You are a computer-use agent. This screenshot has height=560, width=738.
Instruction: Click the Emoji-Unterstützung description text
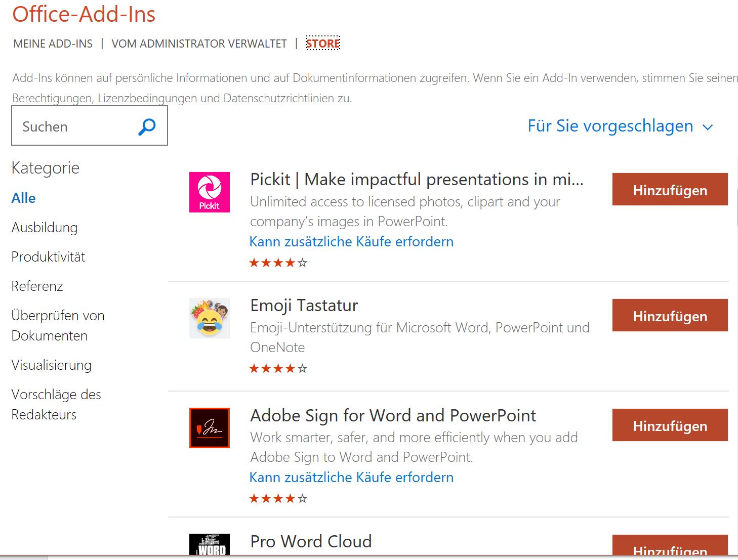point(420,337)
